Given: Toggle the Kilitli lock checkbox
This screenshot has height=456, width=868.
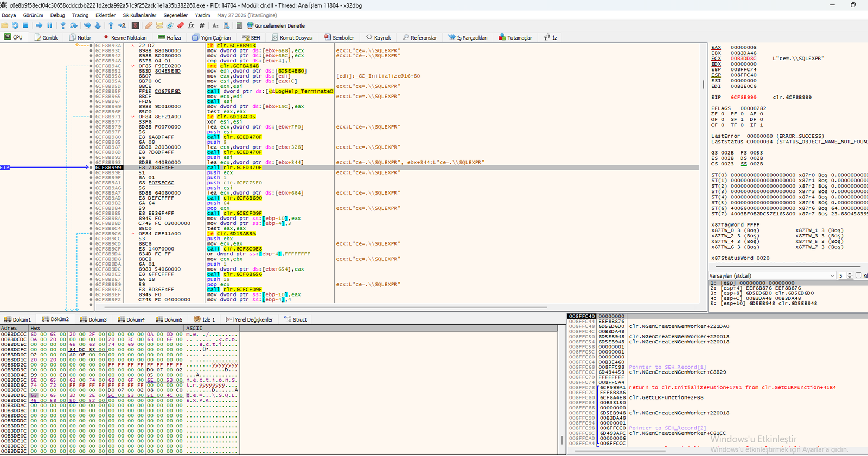Looking at the screenshot, I should (858, 275).
